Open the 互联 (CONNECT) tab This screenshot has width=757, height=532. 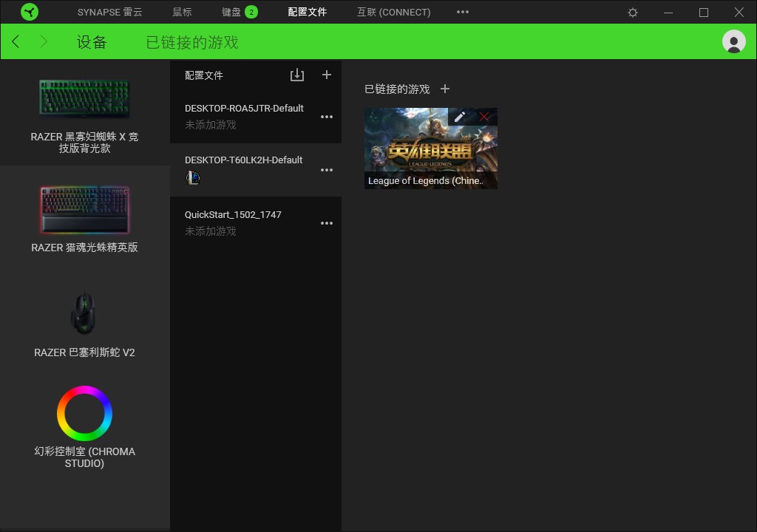pos(393,12)
